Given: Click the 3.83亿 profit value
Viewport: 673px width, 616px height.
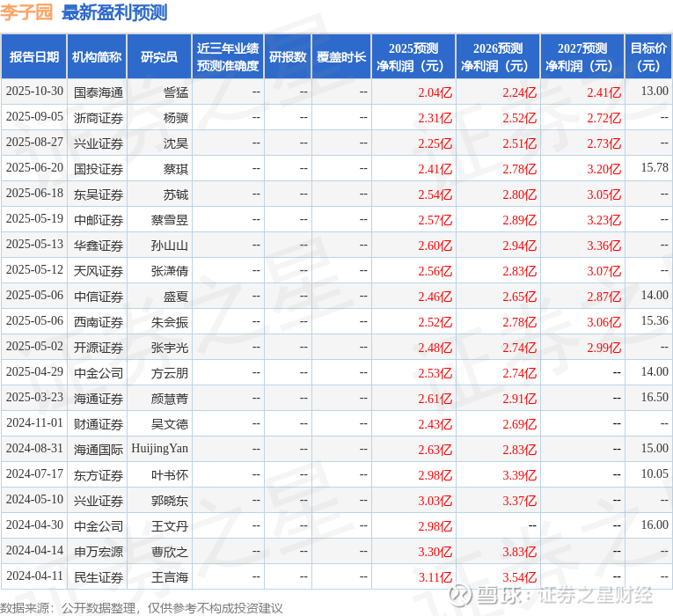Looking at the screenshot, I should [520, 552].
